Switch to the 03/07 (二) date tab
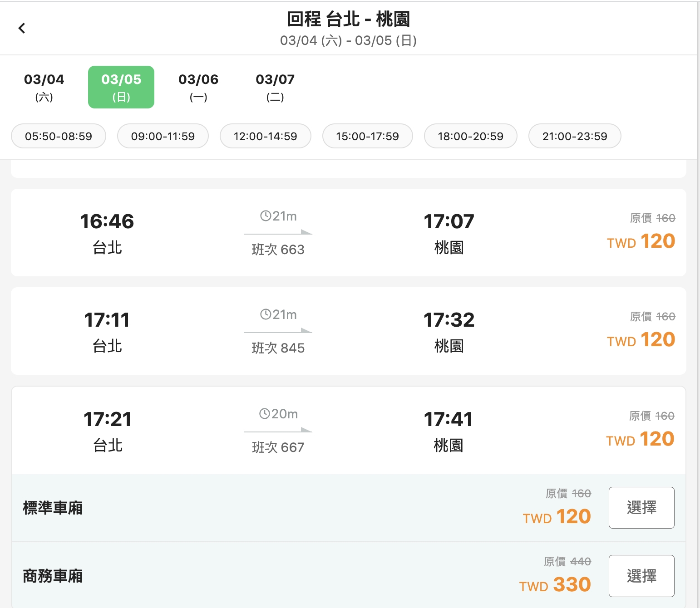 pos(275,87)
